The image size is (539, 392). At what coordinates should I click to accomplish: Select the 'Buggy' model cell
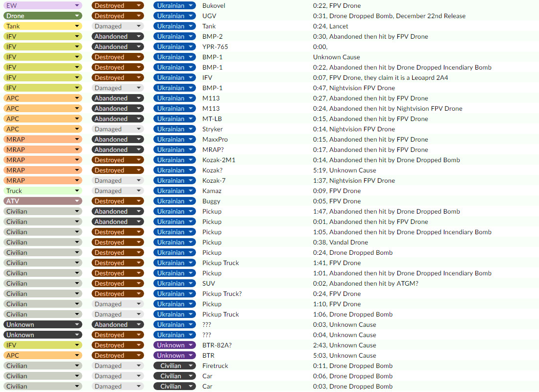[211, 201]
